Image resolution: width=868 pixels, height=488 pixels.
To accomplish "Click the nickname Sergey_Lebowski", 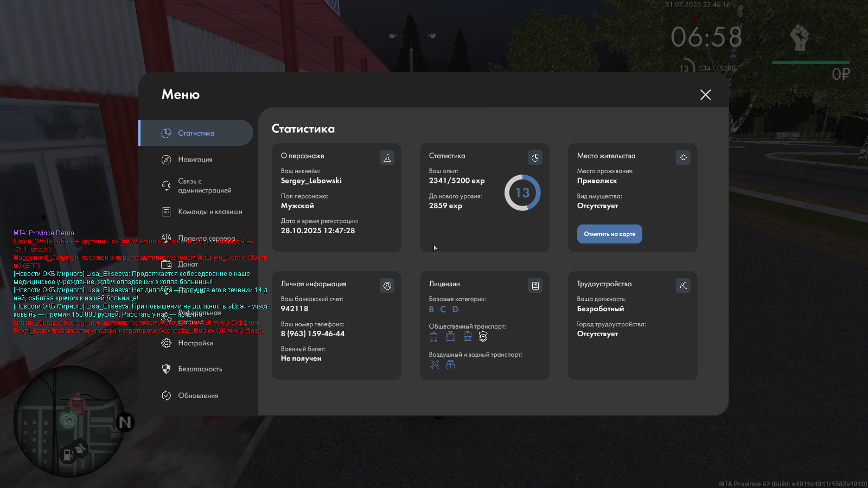I will pyautogui.click(x=311, y=181).
